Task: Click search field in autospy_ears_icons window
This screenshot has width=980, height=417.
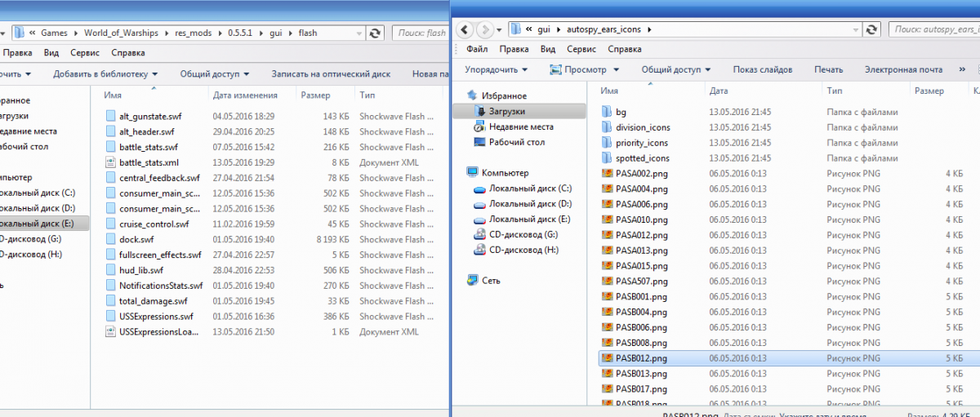Action: [934, 29]
